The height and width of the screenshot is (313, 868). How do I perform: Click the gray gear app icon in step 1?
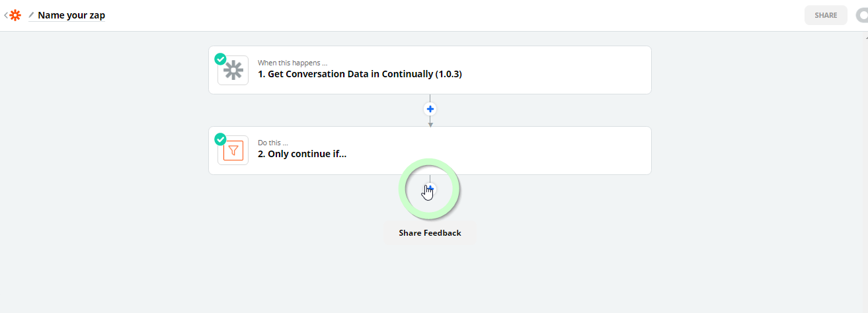point(233,70)
